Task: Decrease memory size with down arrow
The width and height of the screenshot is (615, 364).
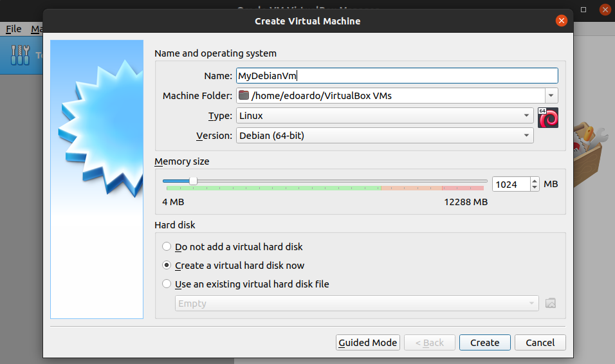Action: [x=535, y=188]
